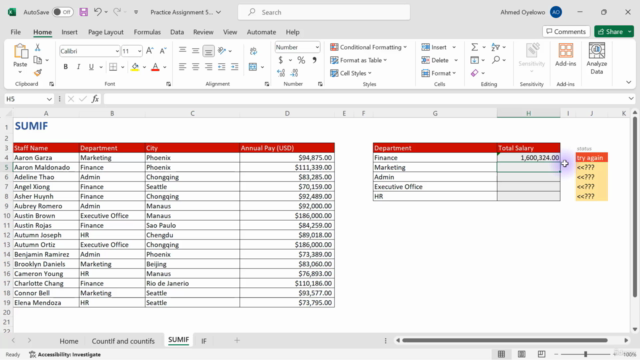640x360 pixels.
Task: Open the Add-ins icon
Action: 566,55
